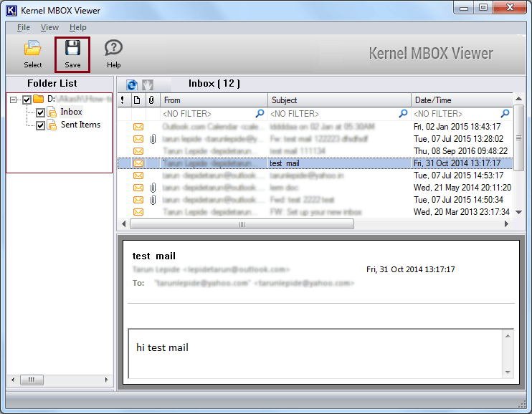532x414 pixels.
Task: Click the 'test mail' preview heading
Action: click(x=154, y=256)
